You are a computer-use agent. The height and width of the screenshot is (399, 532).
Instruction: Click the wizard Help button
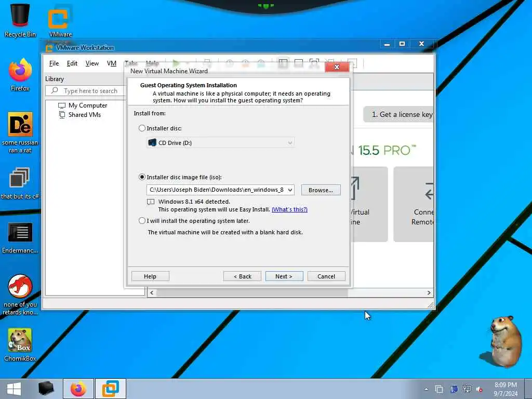pos(150,276)
